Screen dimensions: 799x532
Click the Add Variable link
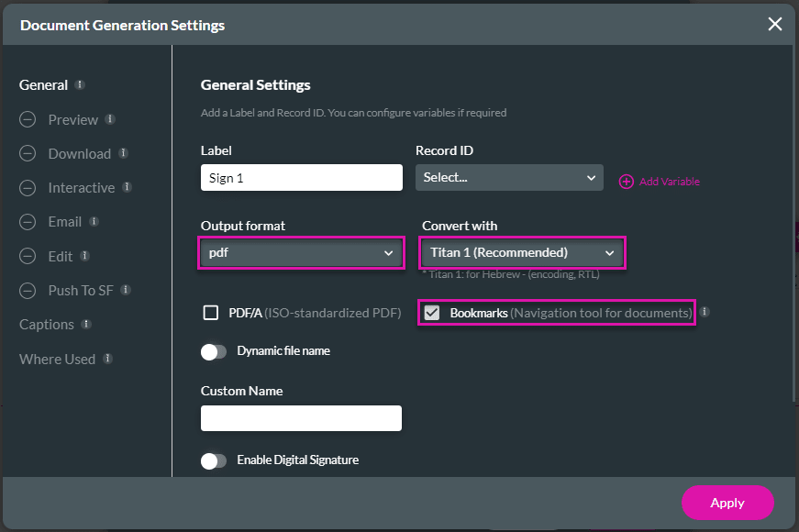point(668,182)
